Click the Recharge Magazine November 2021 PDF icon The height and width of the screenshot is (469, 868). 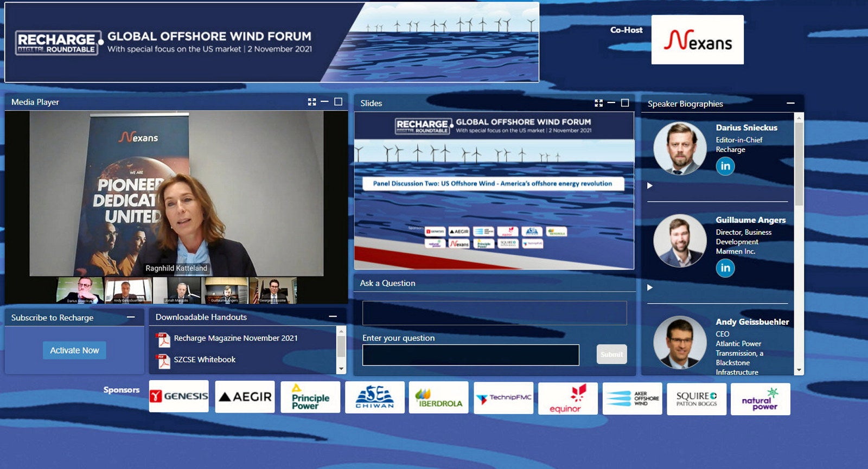[x=163, y=339]
